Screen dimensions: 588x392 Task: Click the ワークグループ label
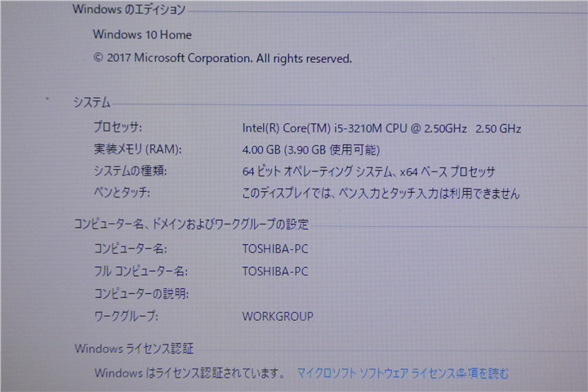[x=126, y=316]
